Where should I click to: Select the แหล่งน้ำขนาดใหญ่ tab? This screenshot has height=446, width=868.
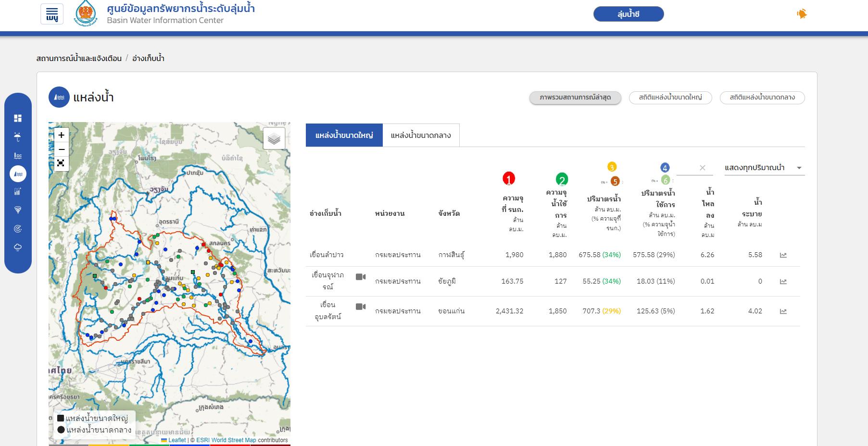click(x=344, y=136)
